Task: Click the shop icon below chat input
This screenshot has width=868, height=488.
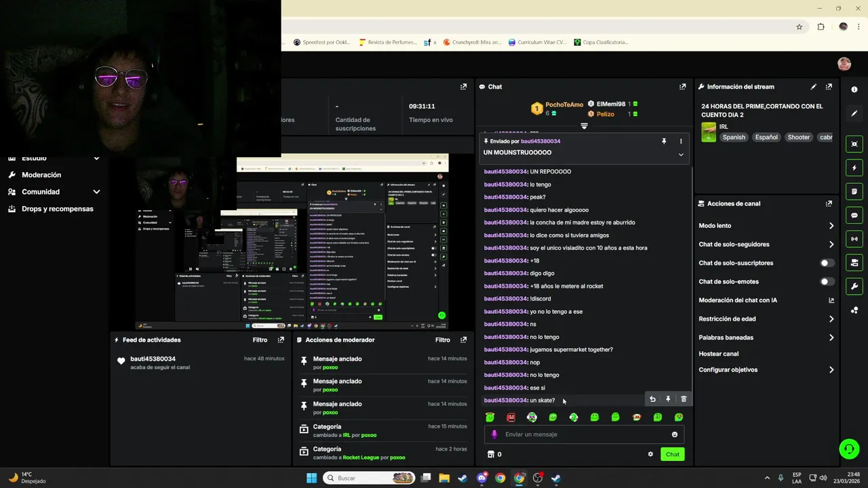Action: click(x=491, y=454)
